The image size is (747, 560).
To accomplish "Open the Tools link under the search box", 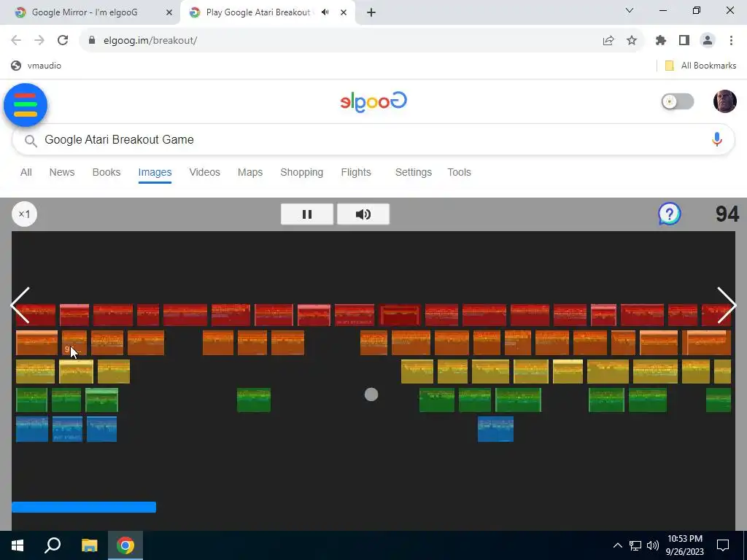I will click(460, 172).
